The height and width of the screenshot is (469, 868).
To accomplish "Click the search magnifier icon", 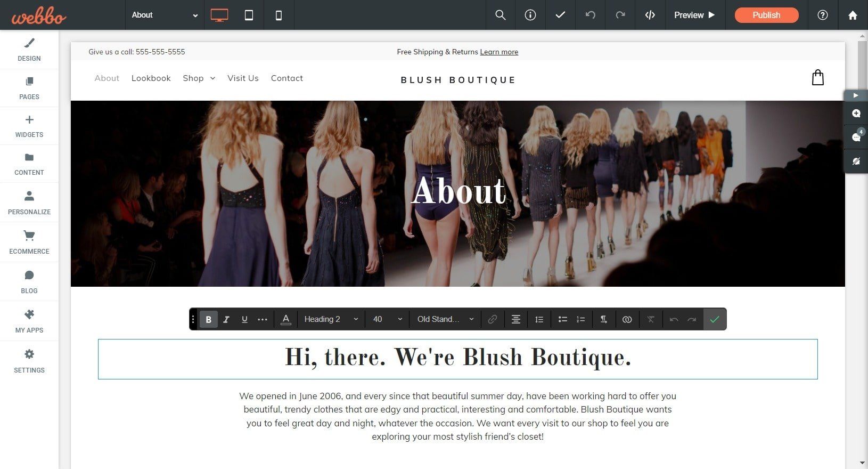I will [500, 15].
